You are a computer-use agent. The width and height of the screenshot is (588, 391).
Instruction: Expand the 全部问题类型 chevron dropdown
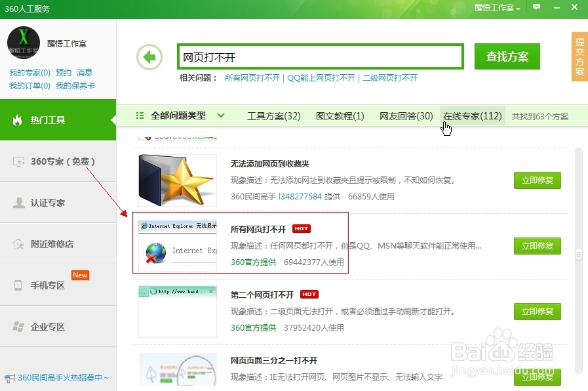pyautogui.click(x=221, y=115)
